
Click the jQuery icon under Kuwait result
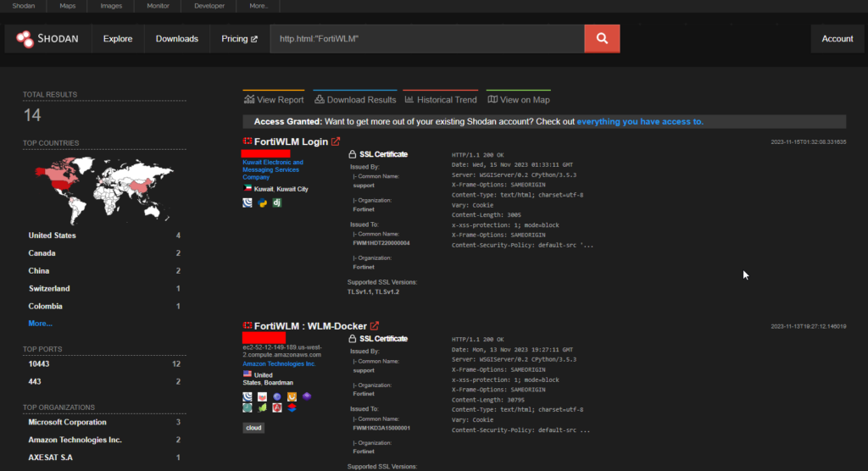tap(248, 202)
